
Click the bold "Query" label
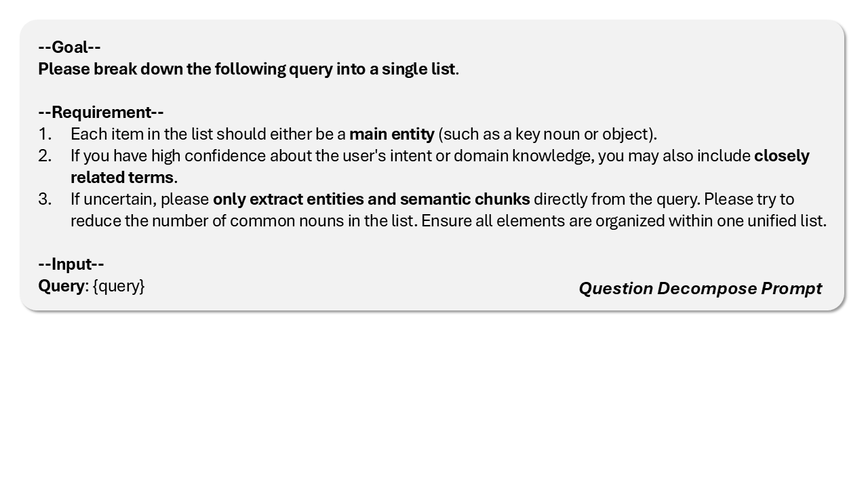[61, 286]
